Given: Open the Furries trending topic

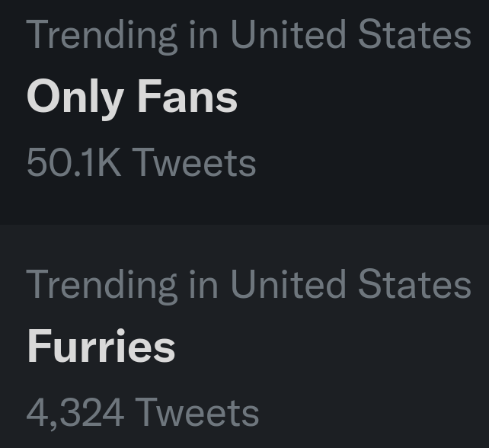Looking at the screenshot, I should pyautogui.click(x=101, y=347).
